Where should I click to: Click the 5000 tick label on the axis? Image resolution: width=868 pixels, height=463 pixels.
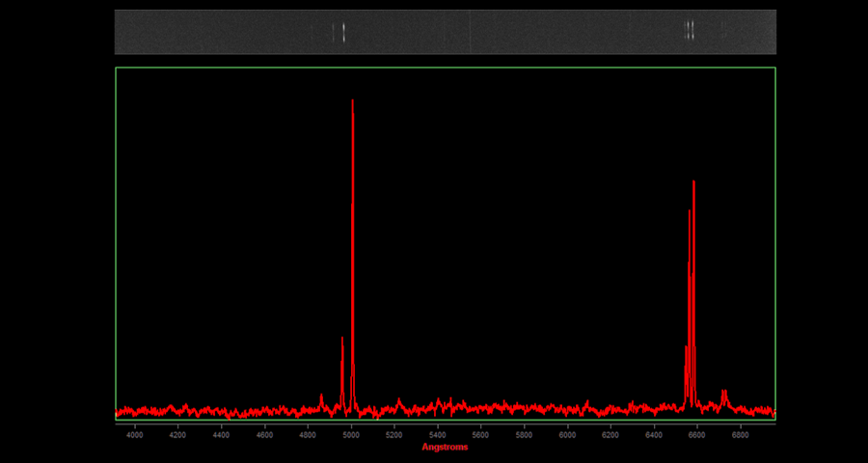(x=351, y=435)
